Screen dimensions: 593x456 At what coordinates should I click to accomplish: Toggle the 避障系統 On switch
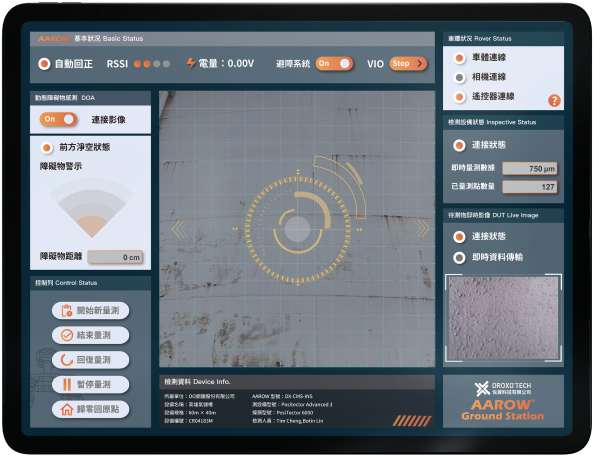click(334, 64)
